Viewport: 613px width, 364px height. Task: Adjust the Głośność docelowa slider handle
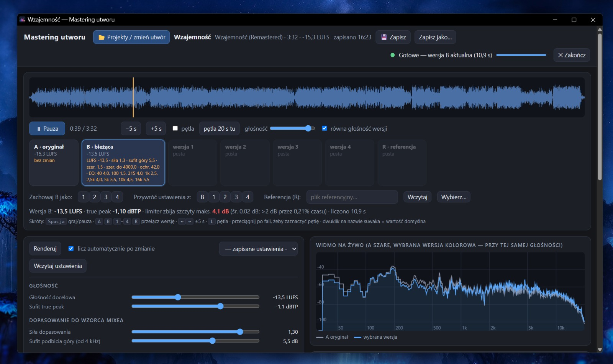[x=178, y=297]
